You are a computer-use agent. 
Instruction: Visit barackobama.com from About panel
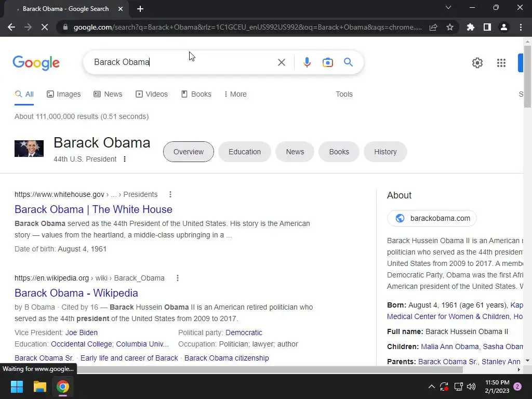point(432,218)
